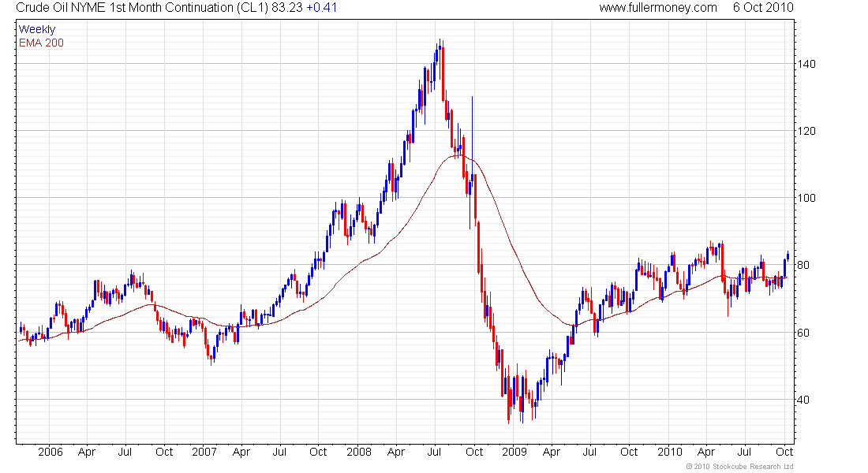Open the www.fullermoney.com link text
Image resolution: width=868 pixels, height=473 pixels.
[x=657, y=8]
